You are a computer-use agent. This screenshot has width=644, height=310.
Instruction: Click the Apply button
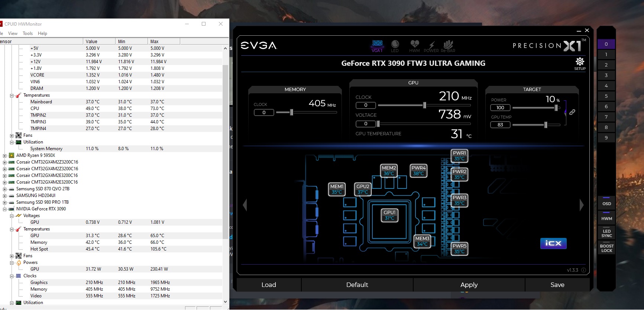click(469, 285)
